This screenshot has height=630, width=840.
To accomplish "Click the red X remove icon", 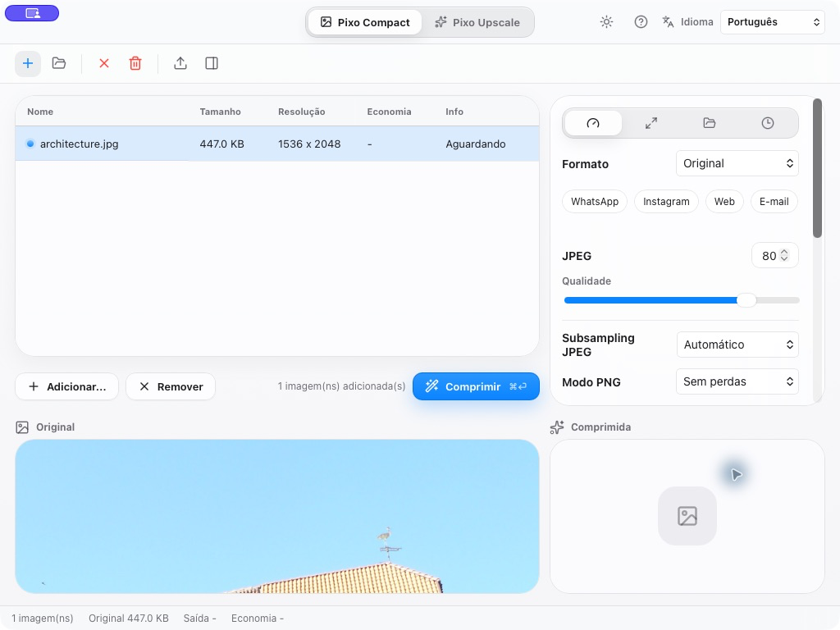I will 104,63.
